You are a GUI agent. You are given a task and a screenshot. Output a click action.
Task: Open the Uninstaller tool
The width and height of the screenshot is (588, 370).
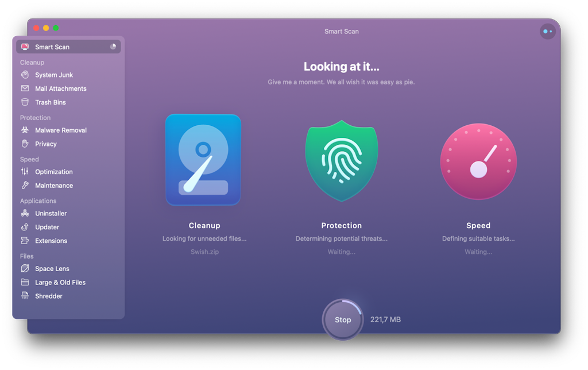25,213
